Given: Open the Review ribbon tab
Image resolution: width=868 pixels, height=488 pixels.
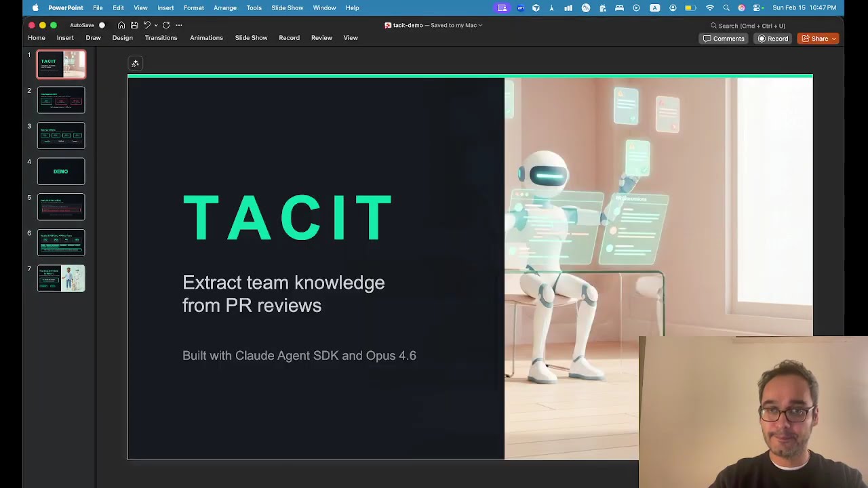Looking at the screenshot, I should pos(321,38).
